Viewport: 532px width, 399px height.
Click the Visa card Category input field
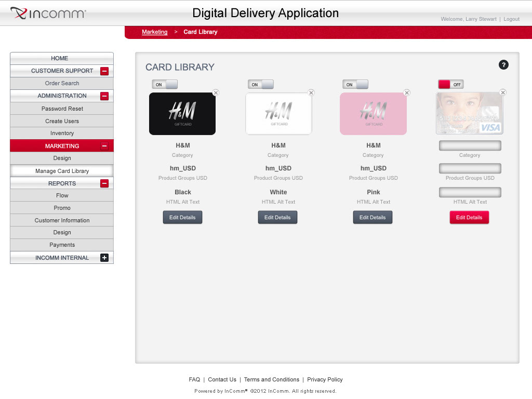470,146
